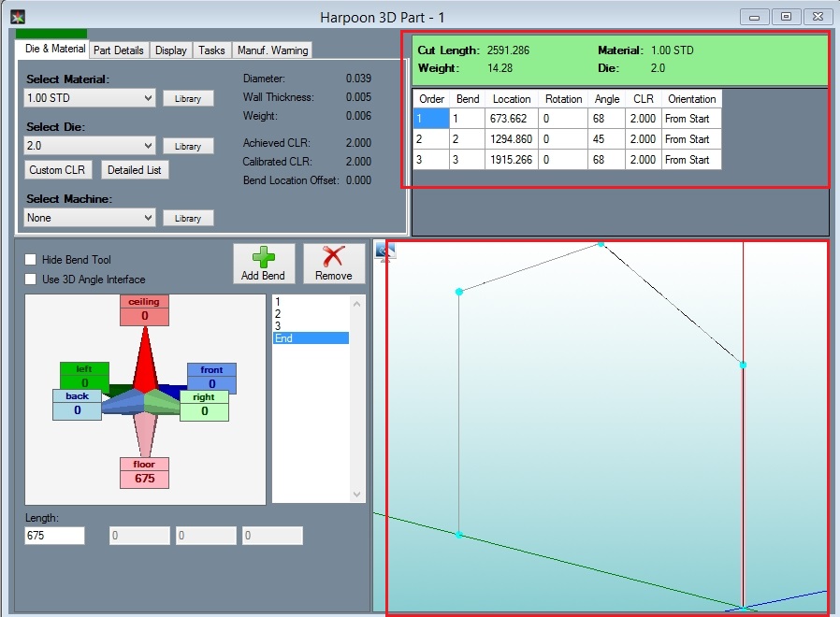Open the Material Library button
The width and height of the screenshot is (840, 617).
point(187,98)
